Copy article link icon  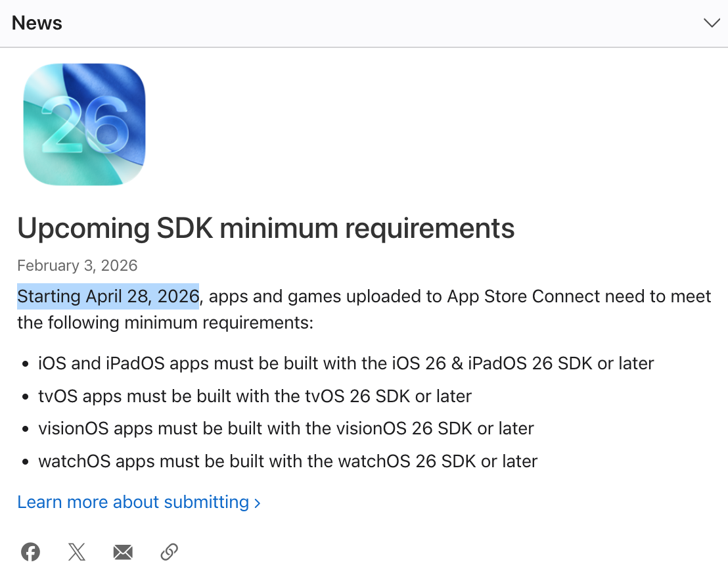[170, 551]
